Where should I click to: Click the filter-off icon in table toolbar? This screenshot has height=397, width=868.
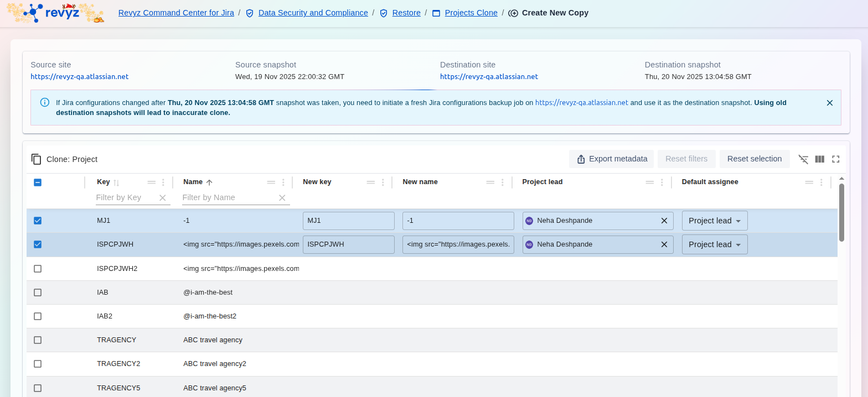[803, 159]
